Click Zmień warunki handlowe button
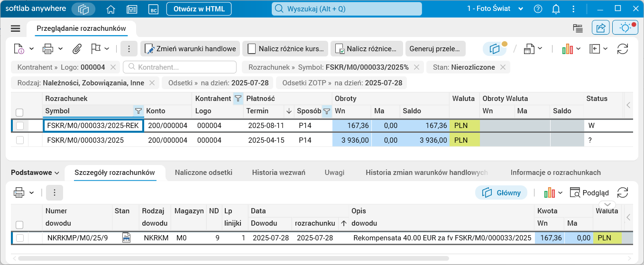644x265 pixels. (190, 48)
